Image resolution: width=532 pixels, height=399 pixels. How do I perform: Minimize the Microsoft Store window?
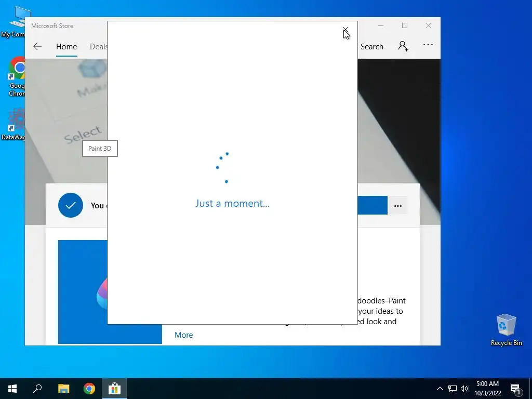381,26
